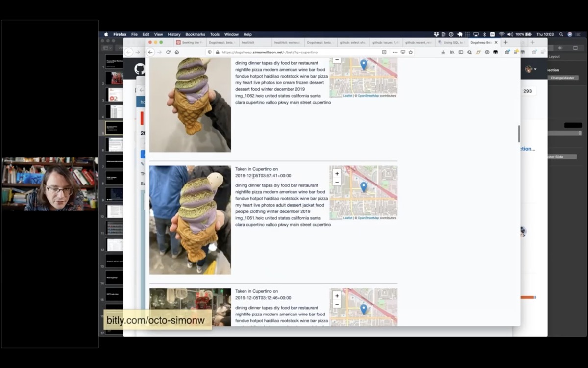588x368 pixels.
Task: Click the Bluetooth icon in the menu bar
Action: (x=484, y=34)
